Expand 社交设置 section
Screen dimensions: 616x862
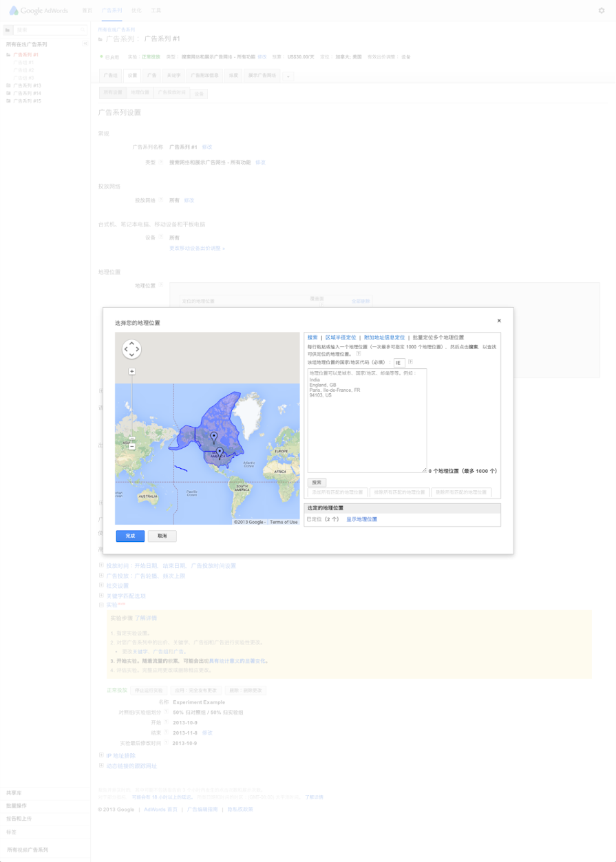(101, 585)
